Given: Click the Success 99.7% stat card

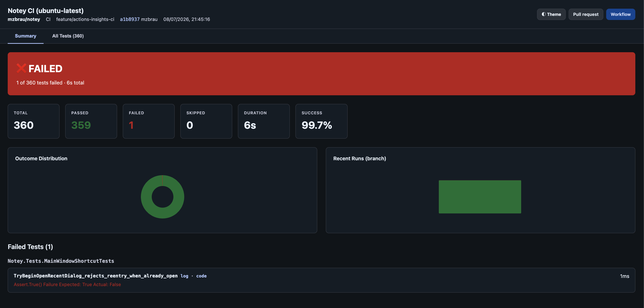Looking at the screenshot, I should coord(321,121).
